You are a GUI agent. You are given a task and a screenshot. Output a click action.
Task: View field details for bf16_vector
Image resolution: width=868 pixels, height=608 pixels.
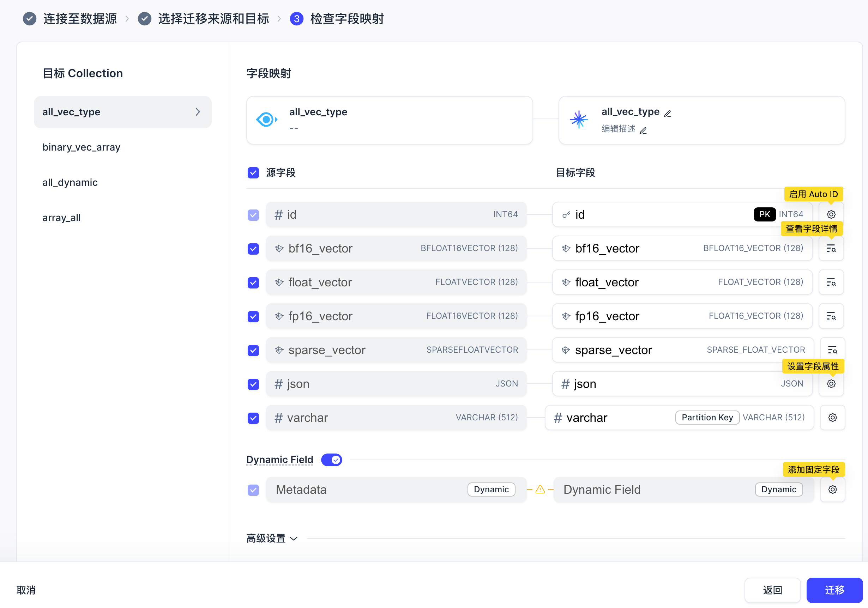pyautogui.click(x=831, y=248)
